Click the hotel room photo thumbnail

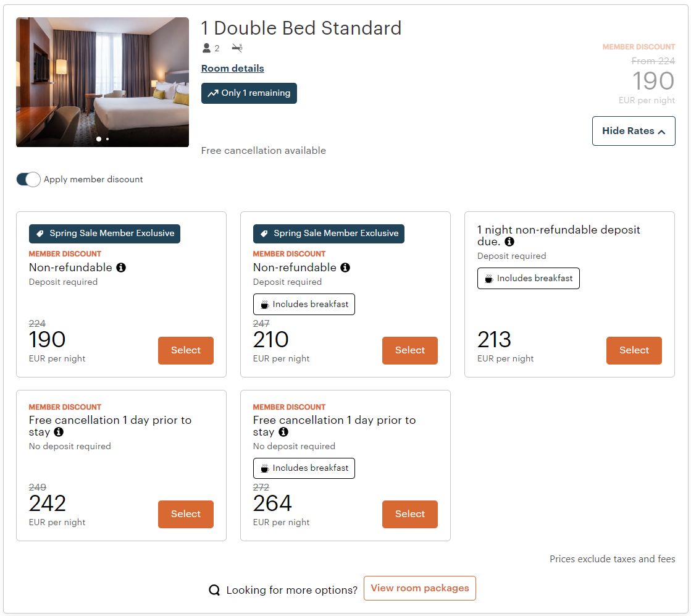click(103, 80)
